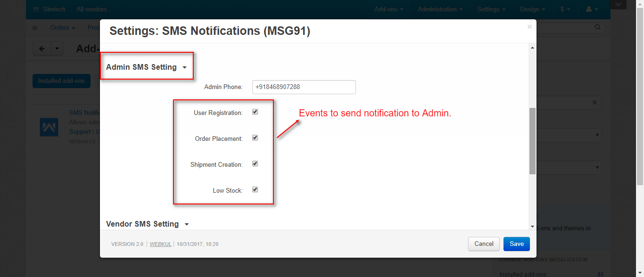The height and width of the screenshot is (277, 644).
Task: Click the Webkul add-on logo icon
Action: point(49,127)
